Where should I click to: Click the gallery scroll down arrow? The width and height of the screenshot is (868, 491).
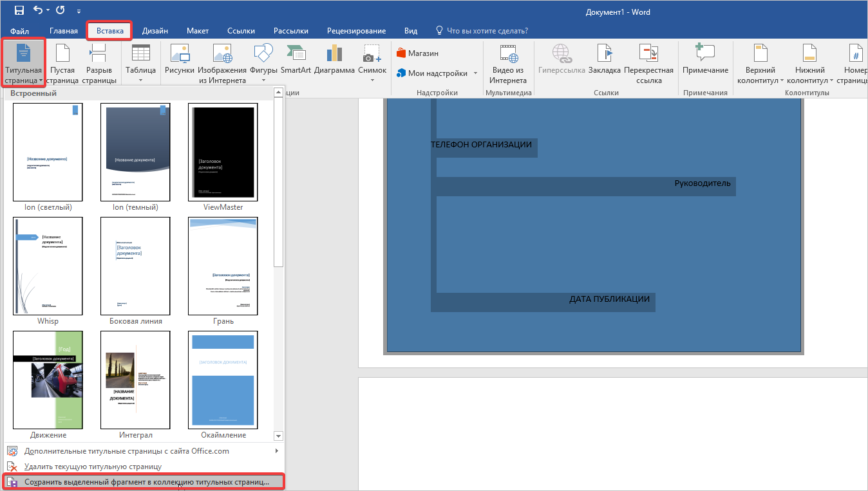coord(278,436)
